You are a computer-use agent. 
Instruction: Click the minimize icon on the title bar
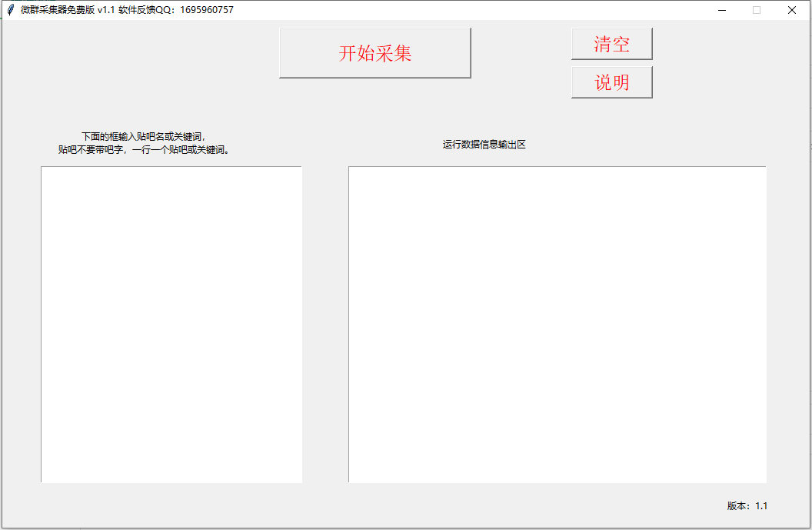pos(721,10)
